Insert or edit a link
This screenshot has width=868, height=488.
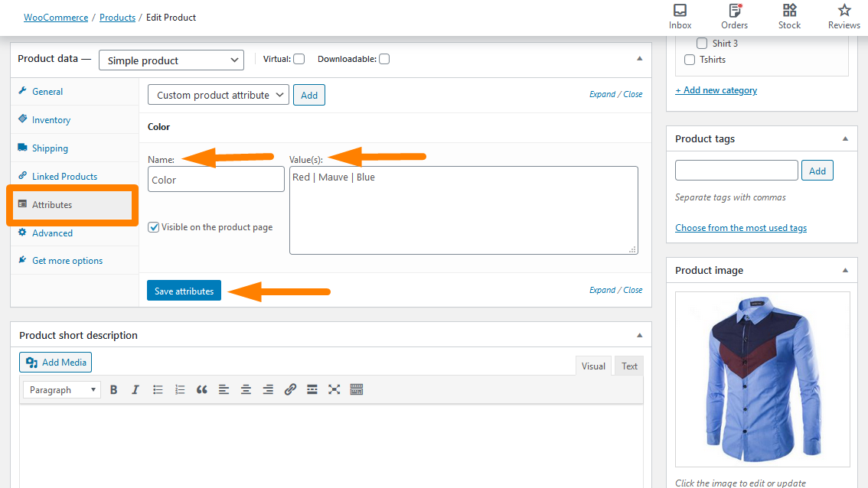(290, 389)
